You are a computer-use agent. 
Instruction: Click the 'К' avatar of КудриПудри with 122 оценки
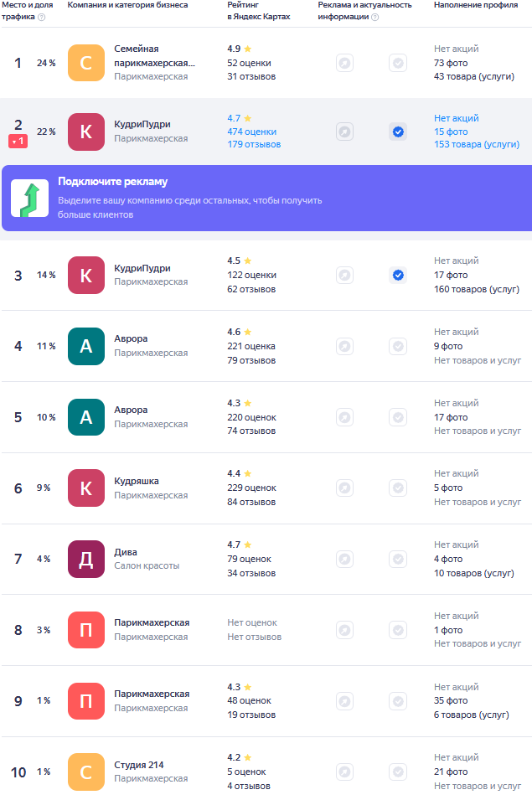point(86,276)
